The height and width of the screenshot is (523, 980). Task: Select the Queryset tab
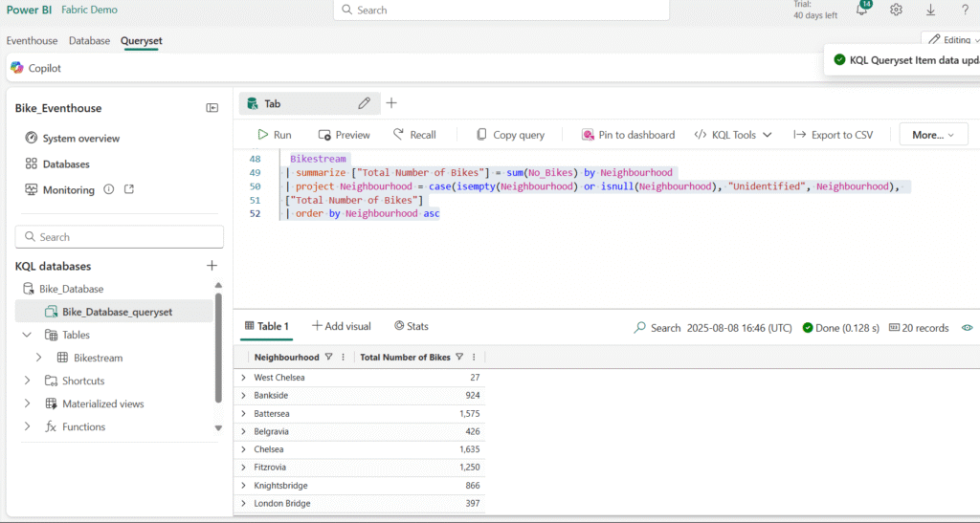(142, 40)
